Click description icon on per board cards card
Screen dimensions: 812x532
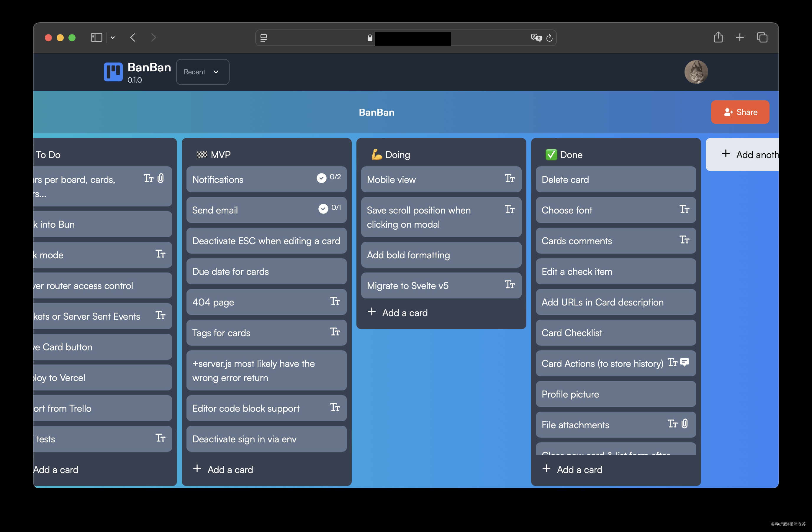148,178
